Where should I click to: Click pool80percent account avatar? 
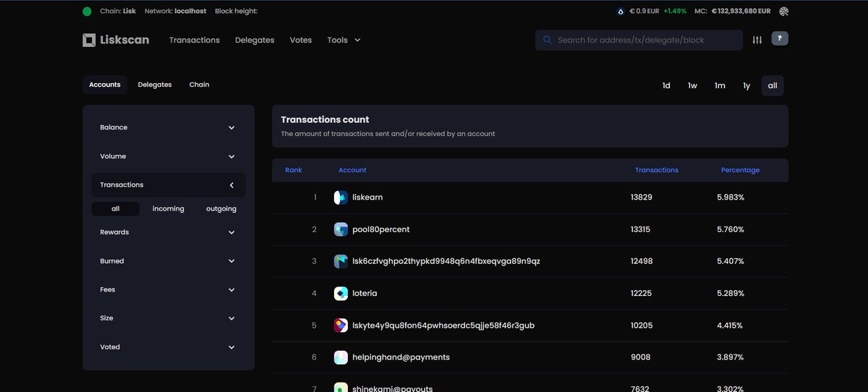341,229
